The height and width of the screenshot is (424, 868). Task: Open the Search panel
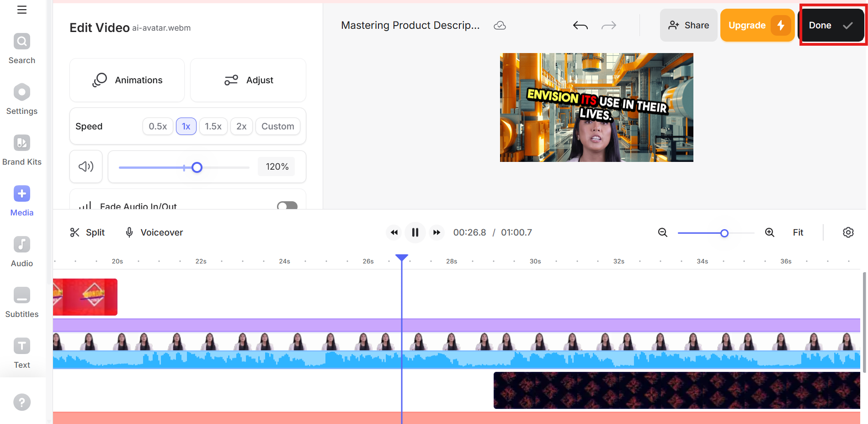(x=21, y=48)
